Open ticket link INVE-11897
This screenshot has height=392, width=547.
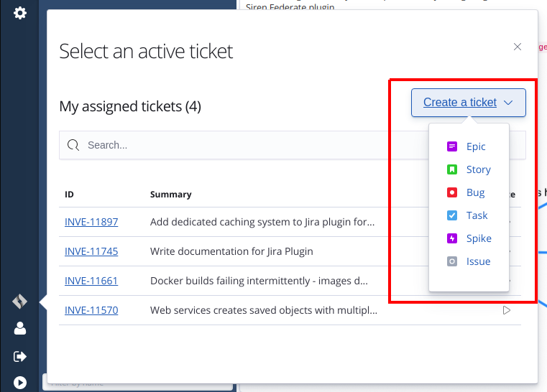coord(91,222)
